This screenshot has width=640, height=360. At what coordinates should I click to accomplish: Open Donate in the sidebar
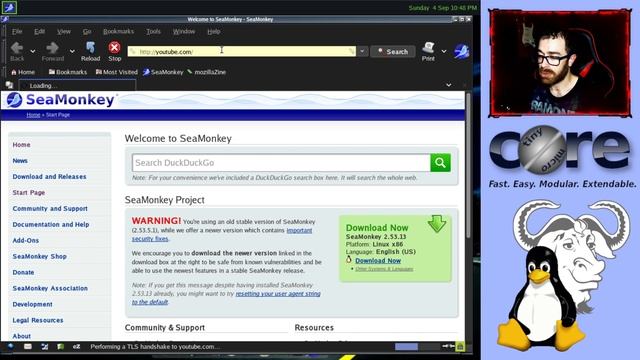point(23,272)
